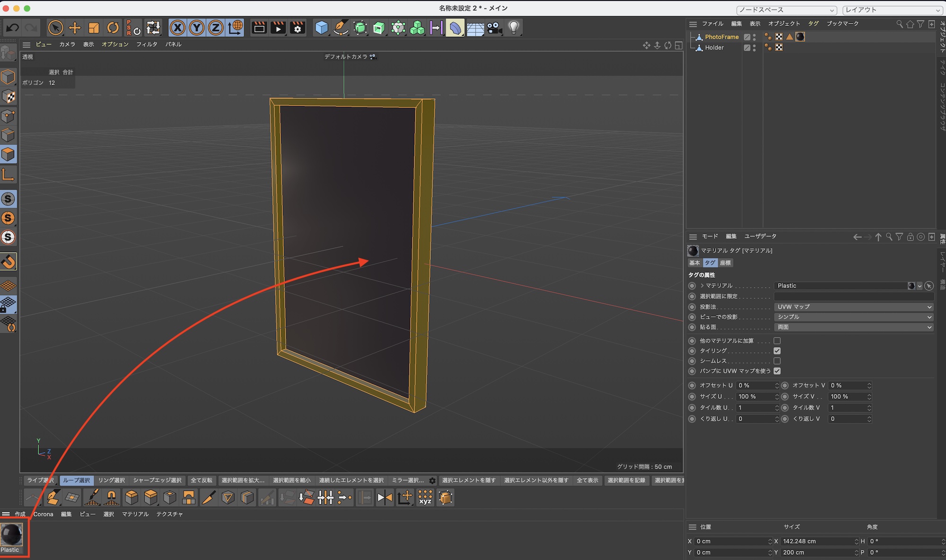Viewport: 946px width, 560px height.
Task: Select the Move tool icon
Action: pos(75,28)
